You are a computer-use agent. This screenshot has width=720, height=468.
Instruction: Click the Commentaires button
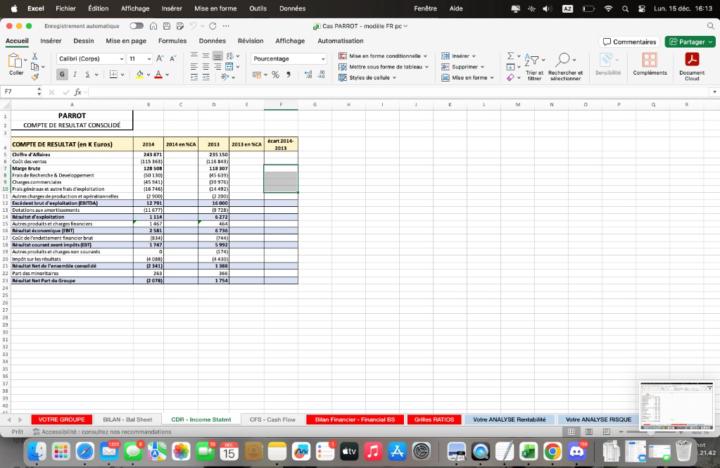(630, 42)
